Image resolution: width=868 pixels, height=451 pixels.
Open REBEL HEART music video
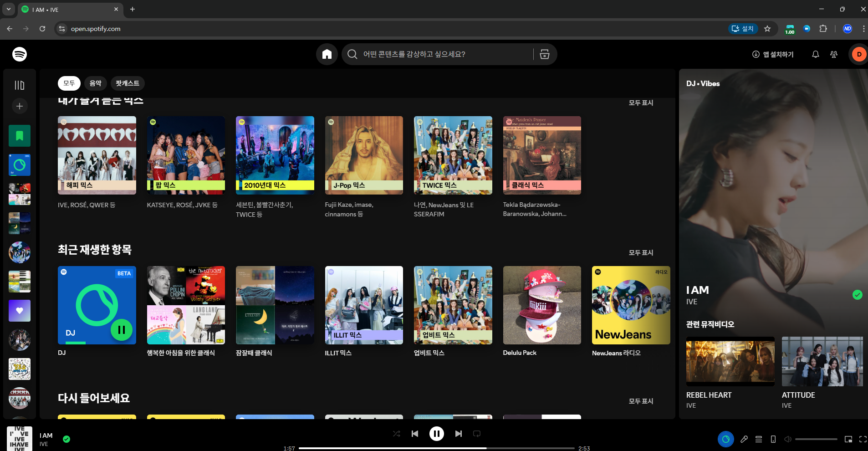click(x=730, y=362)
